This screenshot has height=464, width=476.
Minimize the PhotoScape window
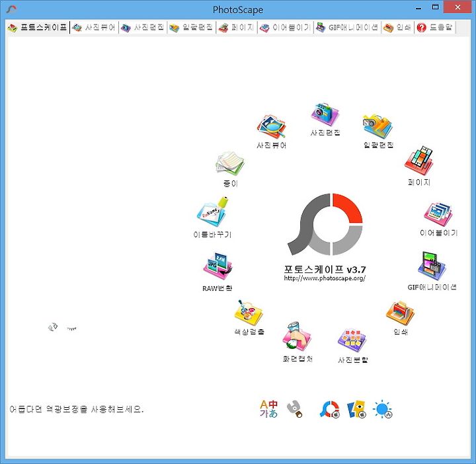point(418,8)
